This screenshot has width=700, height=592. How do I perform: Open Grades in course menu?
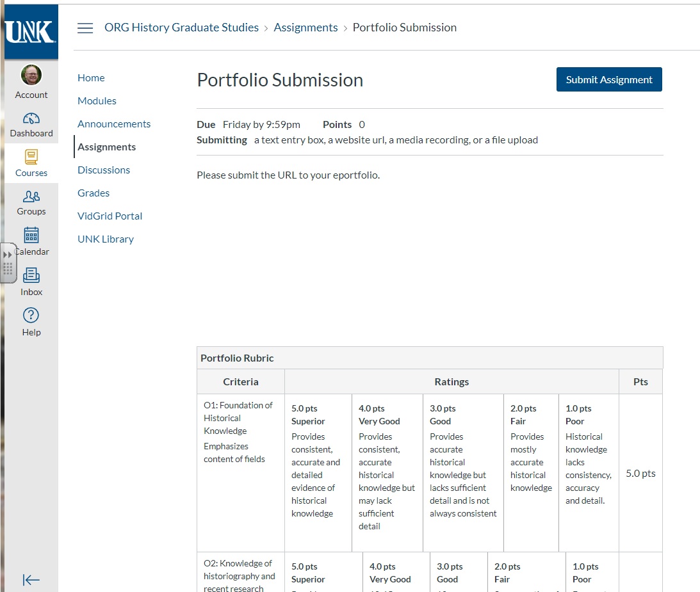(x=94, y=193)
